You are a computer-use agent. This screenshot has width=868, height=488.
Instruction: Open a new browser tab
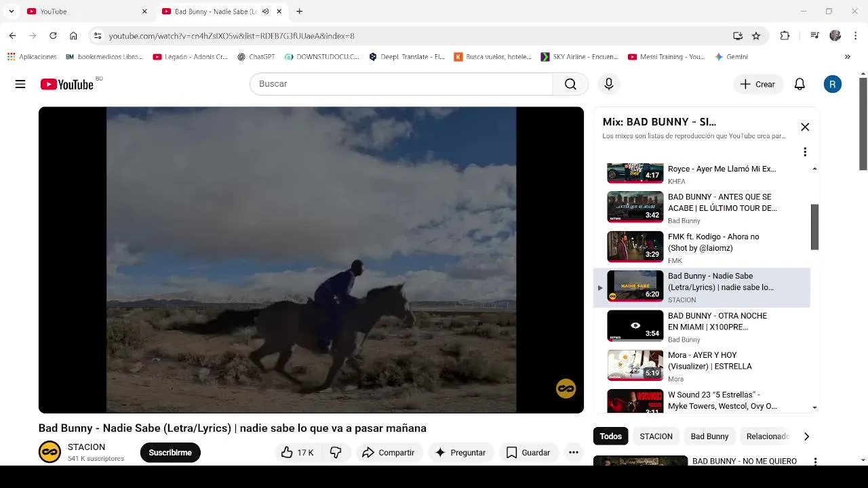tap(300, 12)
